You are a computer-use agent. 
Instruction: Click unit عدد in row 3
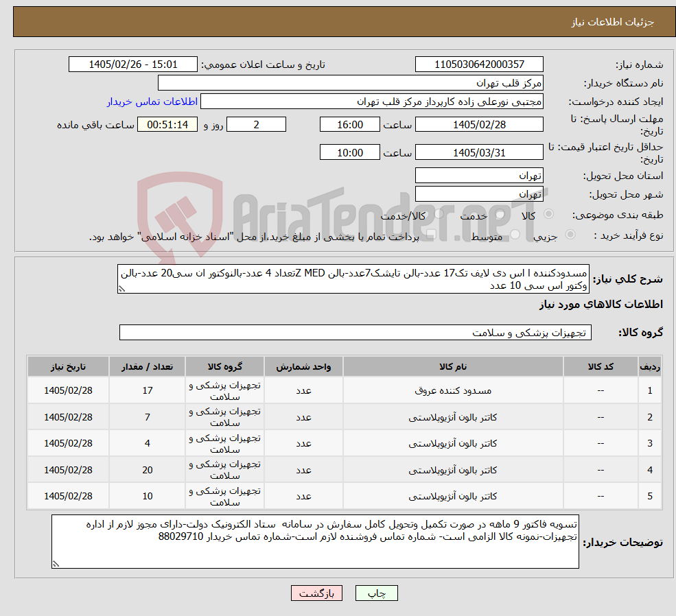(x=303, y=443)
